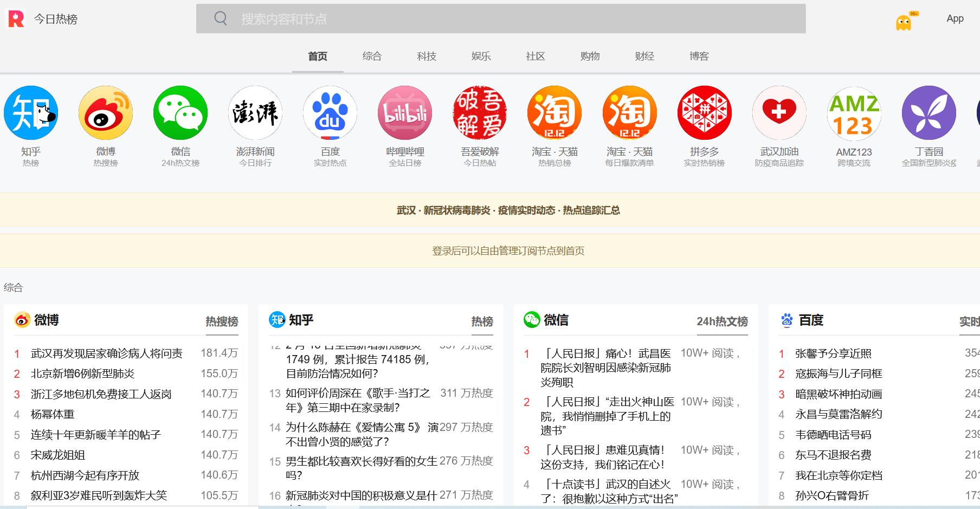The height and width of the screenshot is (509, 980).
Task: Open the 购物 category tab
Action: (x=590, y=56)
